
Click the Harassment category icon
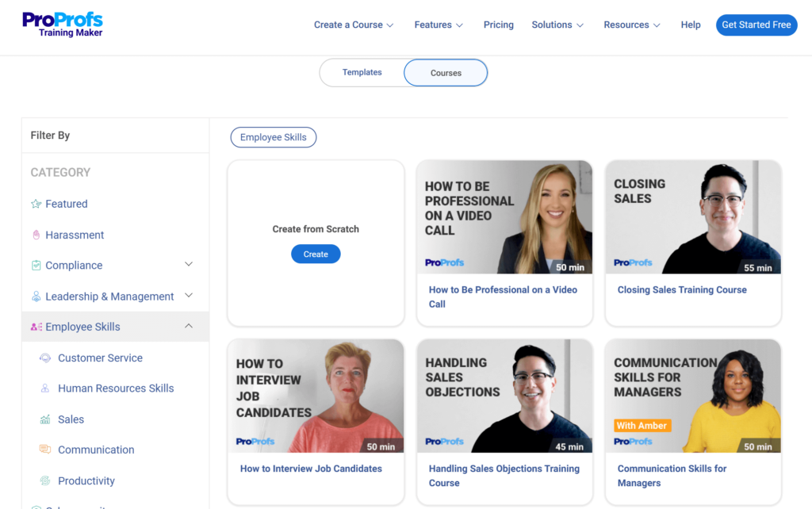coord(36,235)
